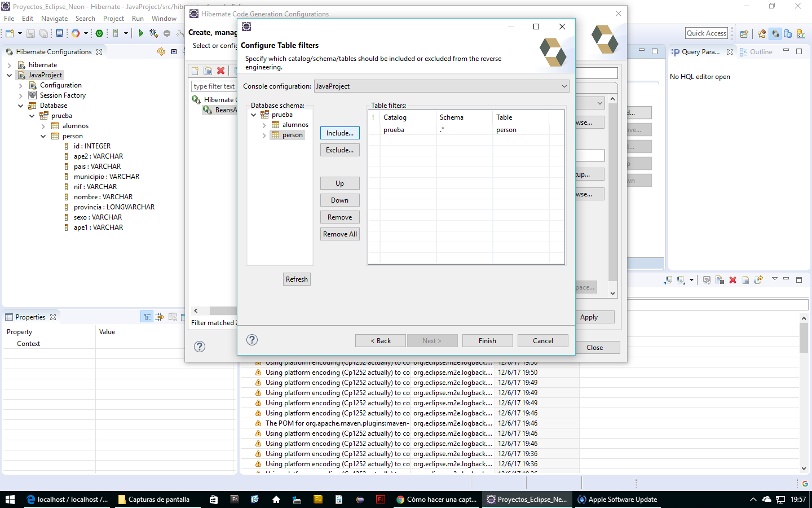The width and height of the screenshot is (812, 508).
Task: Click the help question mark in Table filters dialog
Action: pyautogui.click(x=252, y=340)
